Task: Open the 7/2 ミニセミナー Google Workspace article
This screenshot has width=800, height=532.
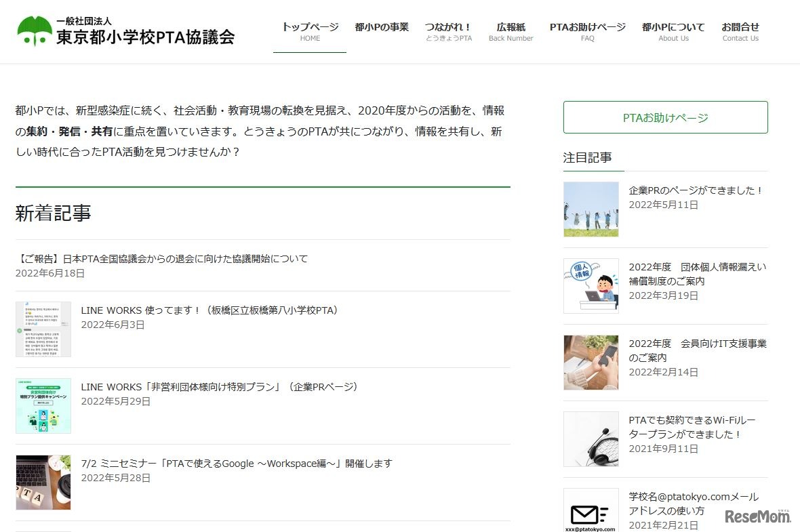Action: [236, 463]
